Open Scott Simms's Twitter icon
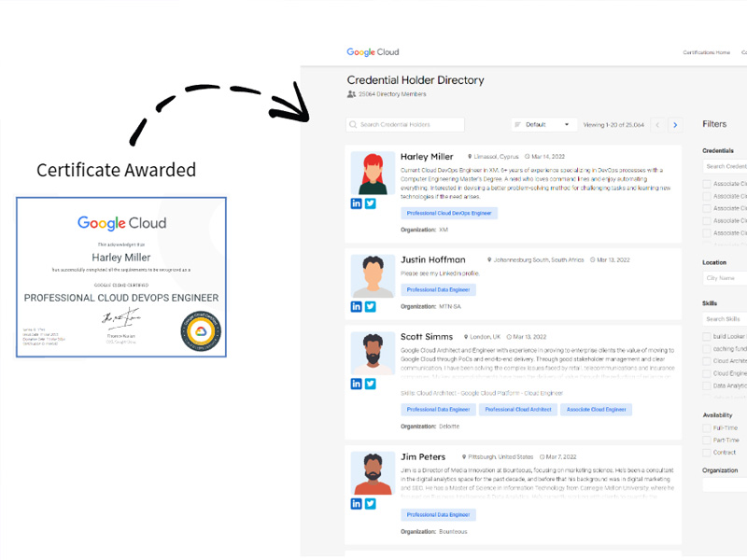747x560 pixels. (x=370, y=384)
